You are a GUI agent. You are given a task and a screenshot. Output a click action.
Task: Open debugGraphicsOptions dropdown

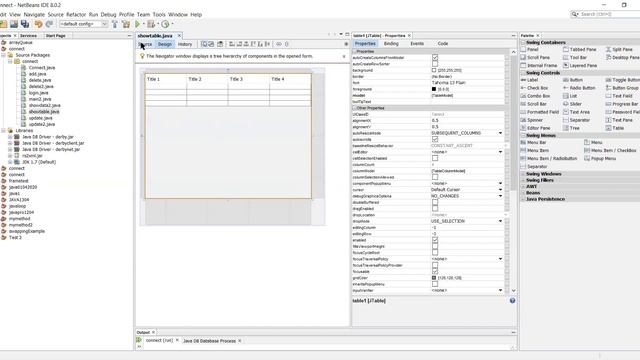click(500, 196)
